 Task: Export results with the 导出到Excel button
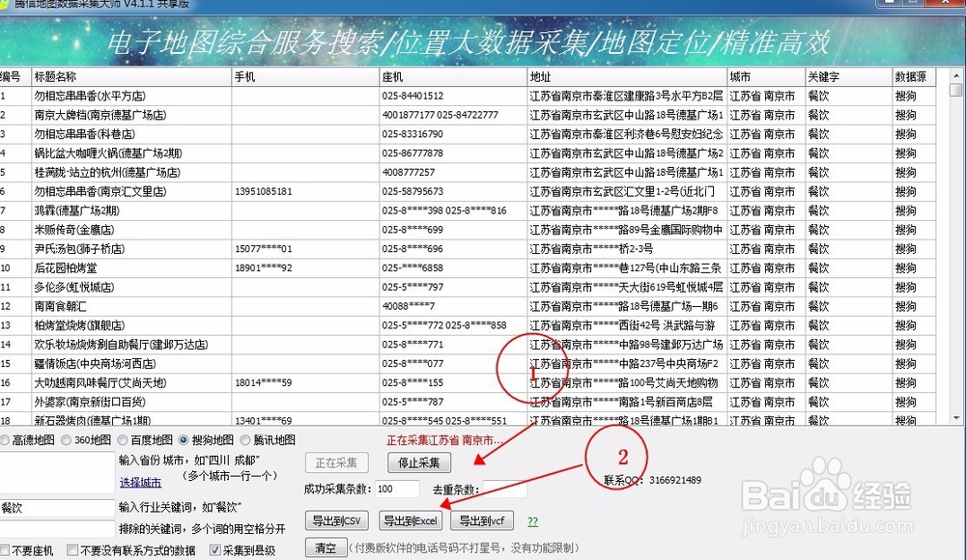click(x=412, y=519)
